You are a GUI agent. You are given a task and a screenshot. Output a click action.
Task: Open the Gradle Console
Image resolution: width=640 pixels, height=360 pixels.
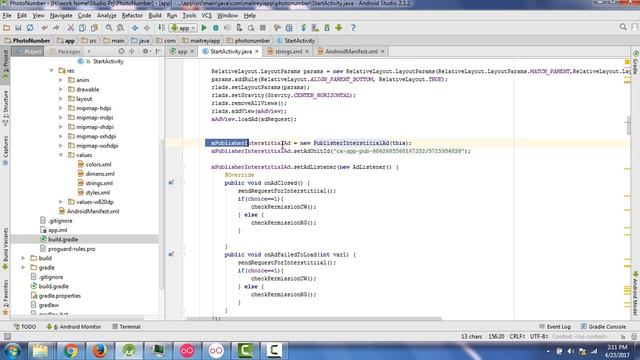coord(603,327)
